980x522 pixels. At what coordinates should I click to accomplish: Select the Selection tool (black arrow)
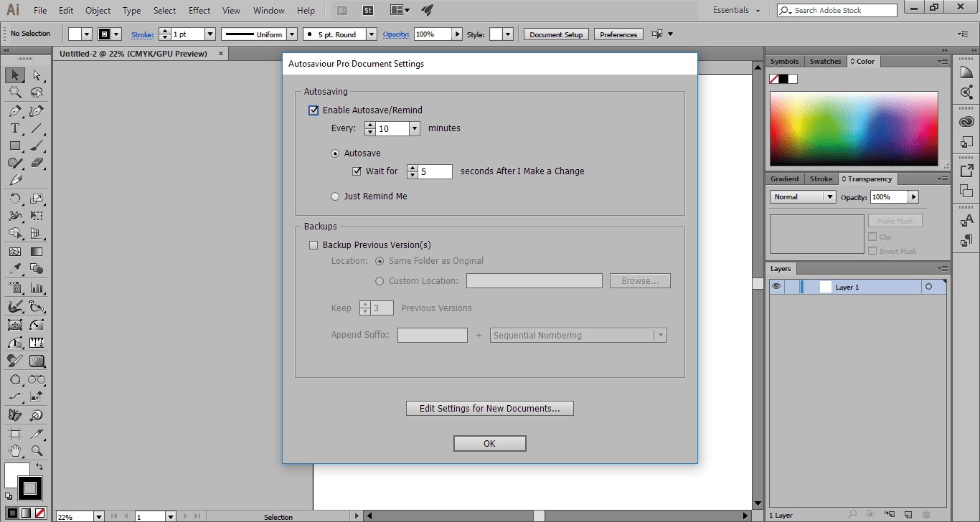pyautogui.click(x=15, y=75)
